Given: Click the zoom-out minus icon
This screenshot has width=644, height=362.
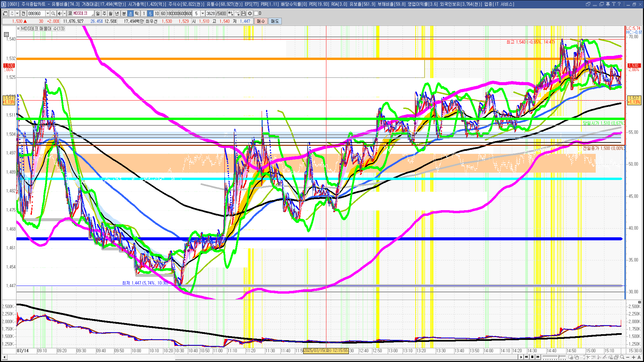Looking at the screenshot, I should coord(628,357).
